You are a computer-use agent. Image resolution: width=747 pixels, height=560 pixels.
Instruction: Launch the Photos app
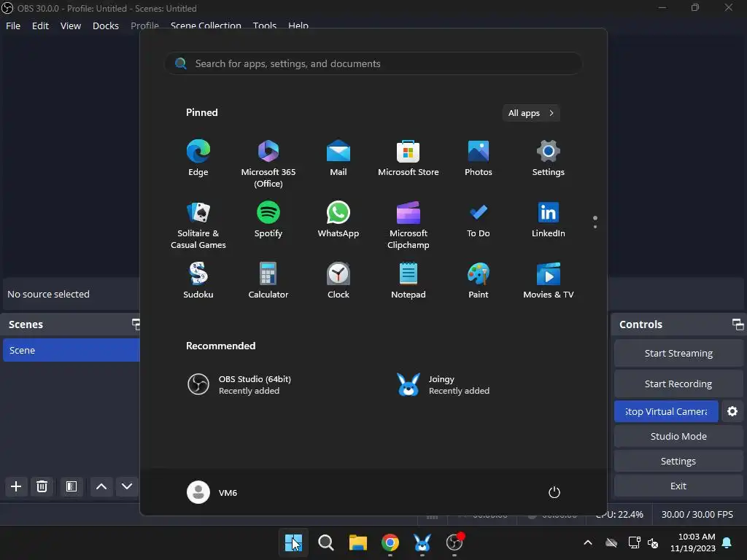click(x=479, y=159)
